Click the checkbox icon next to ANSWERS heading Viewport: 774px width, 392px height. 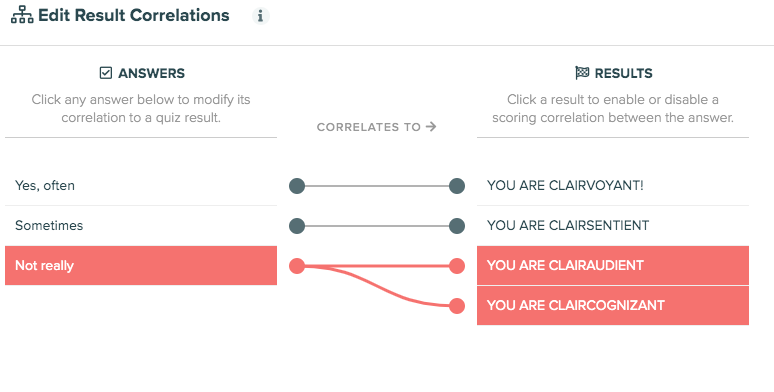click(x=106, y=73)
